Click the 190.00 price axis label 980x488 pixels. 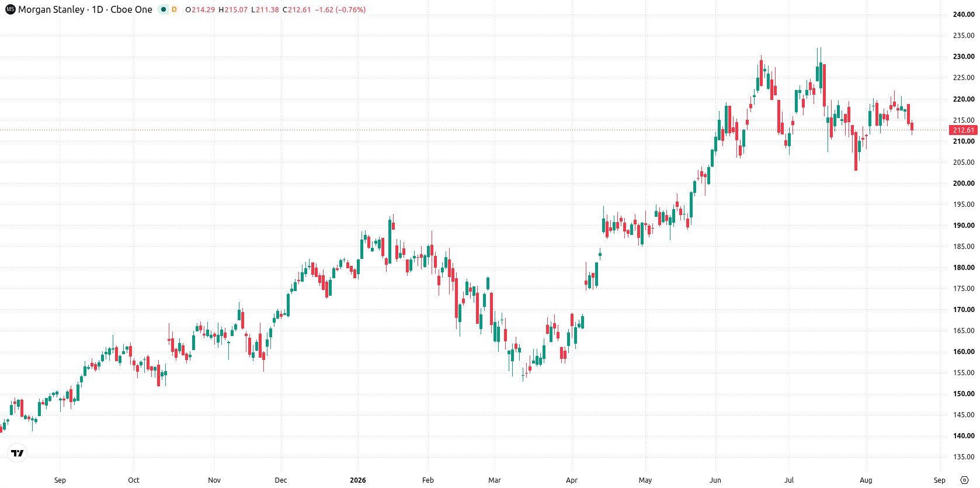(x=964, y=226)
